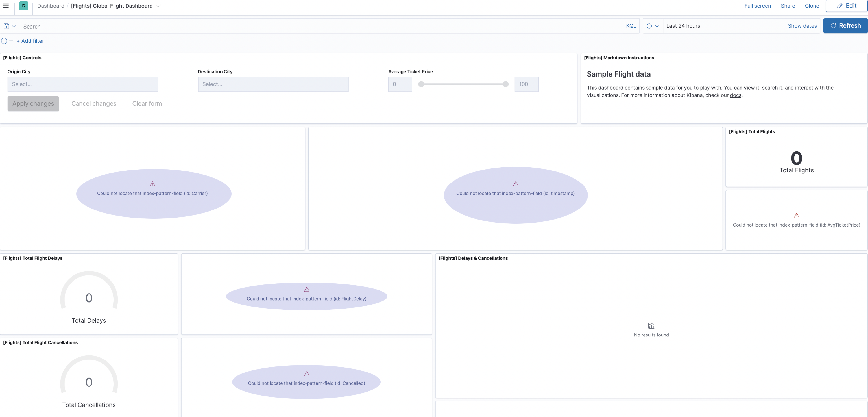Open Origin City select dropdown
The width and height of the screenshot is (868, 417).
pos(82,84)
